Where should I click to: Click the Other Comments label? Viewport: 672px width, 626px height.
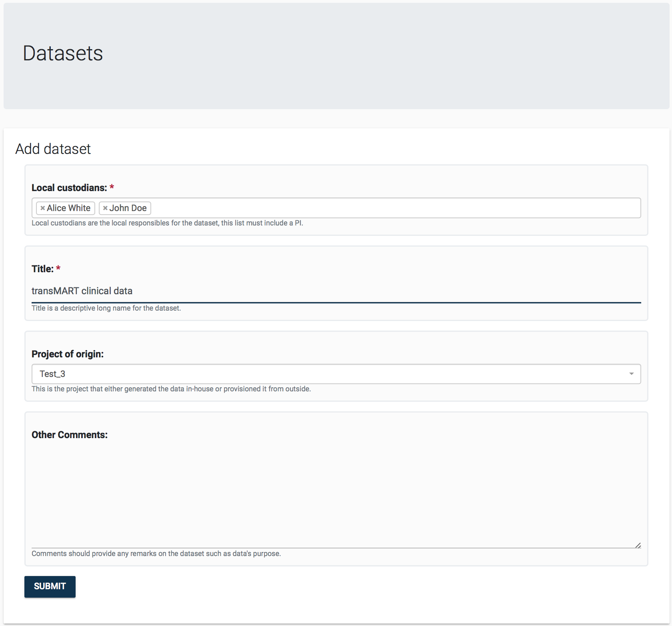click(x=70, y=435)
